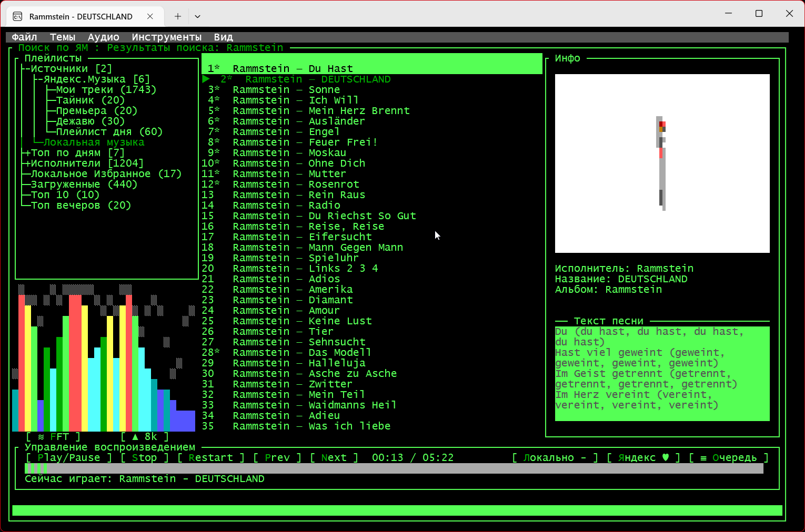This screenshot has height=532, width=805.
Task: Select Локальная музыка source
Action: (94, 142)
